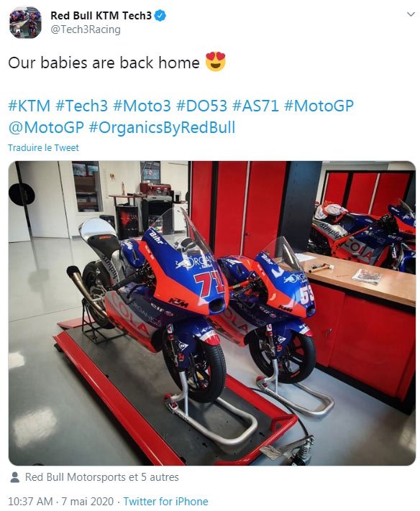Click the Twitter for iPhone source link

(165, 501)
